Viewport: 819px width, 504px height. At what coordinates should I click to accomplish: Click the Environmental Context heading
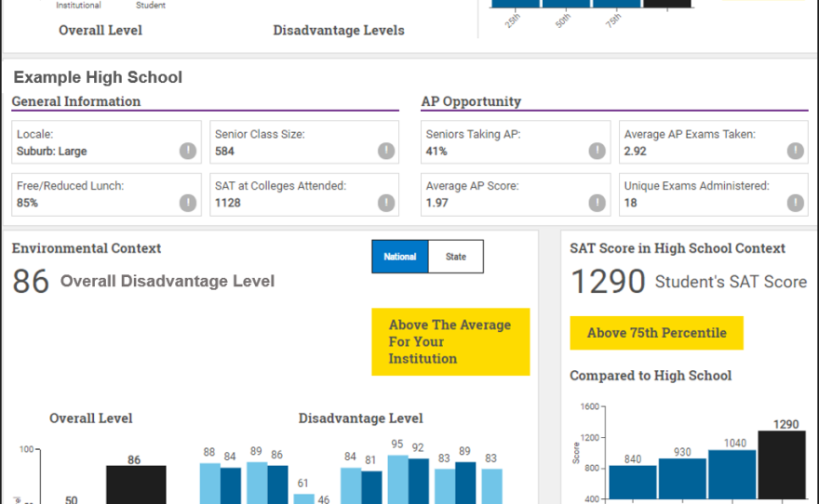click(x=87, y=248)
